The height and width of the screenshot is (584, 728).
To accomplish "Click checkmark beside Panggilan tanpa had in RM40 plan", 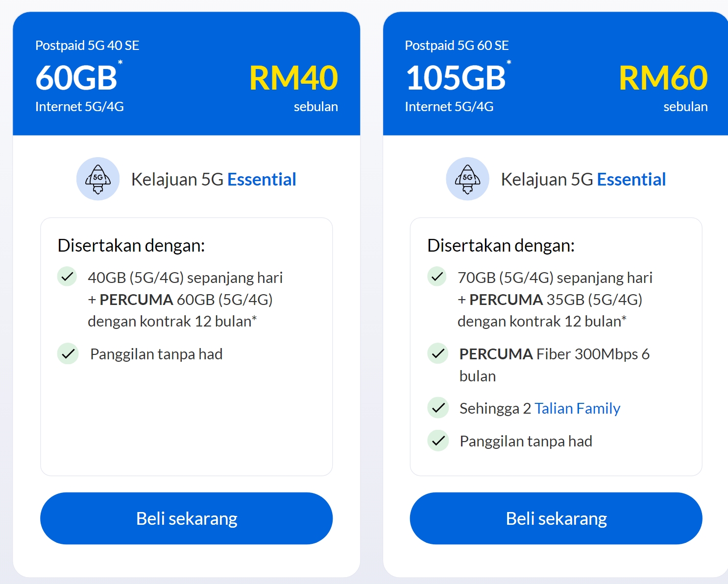I will click(68, 353).
